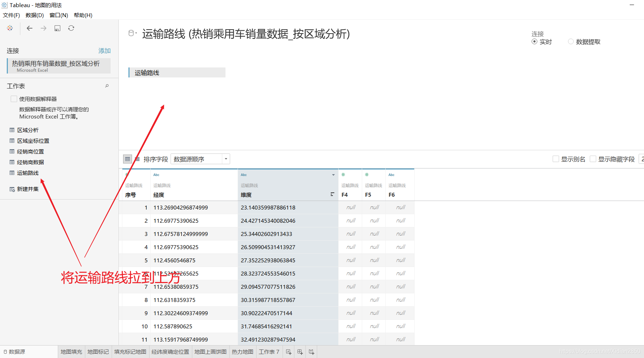Open the 数据(D) menu
Viewport: 644px width, 358px height.
tap(35, 15)
